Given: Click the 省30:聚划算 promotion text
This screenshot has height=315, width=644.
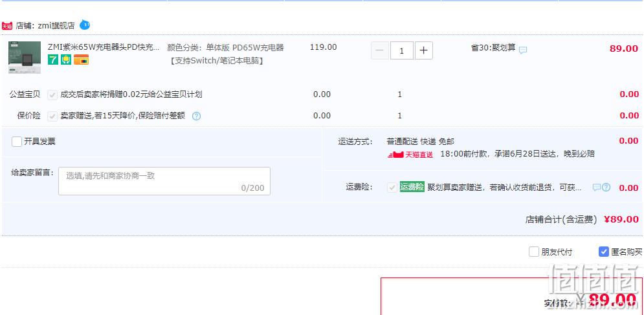Looking at the screenshot, I should (493, 48).
